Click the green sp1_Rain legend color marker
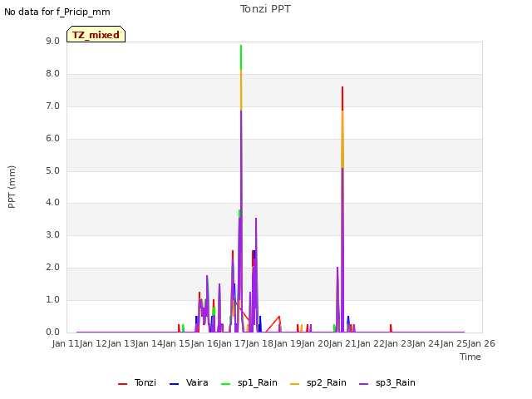The width and height of the screenshot is (532, 399). pos(225,384)
